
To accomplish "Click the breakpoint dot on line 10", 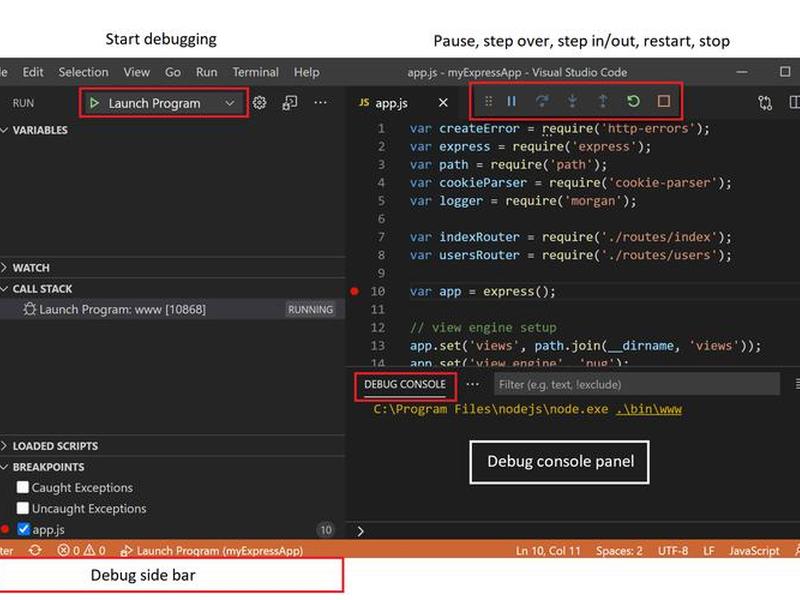I will coord(355,291).
